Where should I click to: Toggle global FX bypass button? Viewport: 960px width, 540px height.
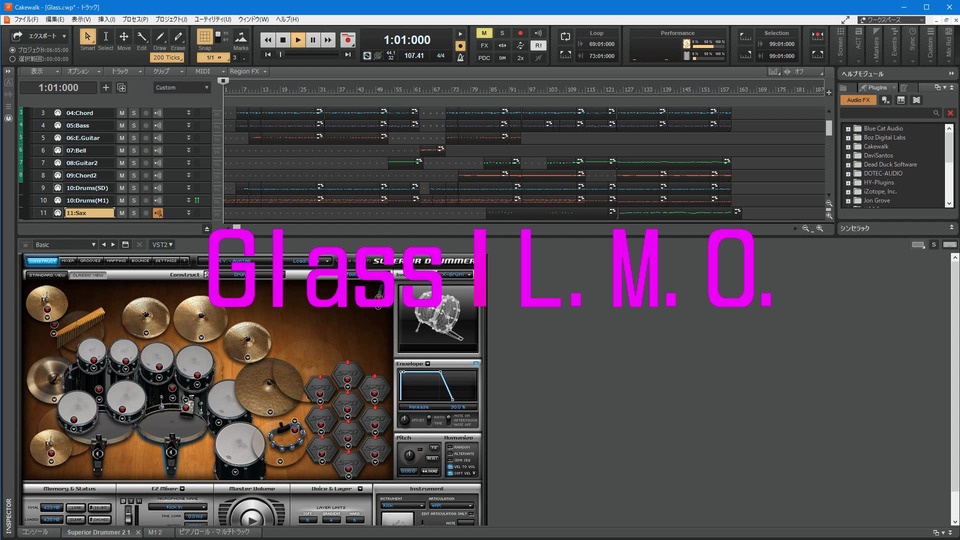point(484,45)
